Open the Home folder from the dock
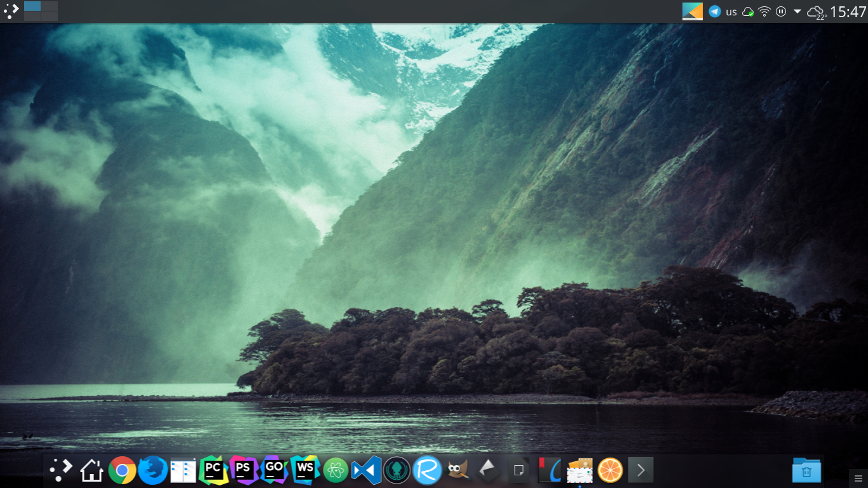Screen dimensions: 868x488 [92, 470]
